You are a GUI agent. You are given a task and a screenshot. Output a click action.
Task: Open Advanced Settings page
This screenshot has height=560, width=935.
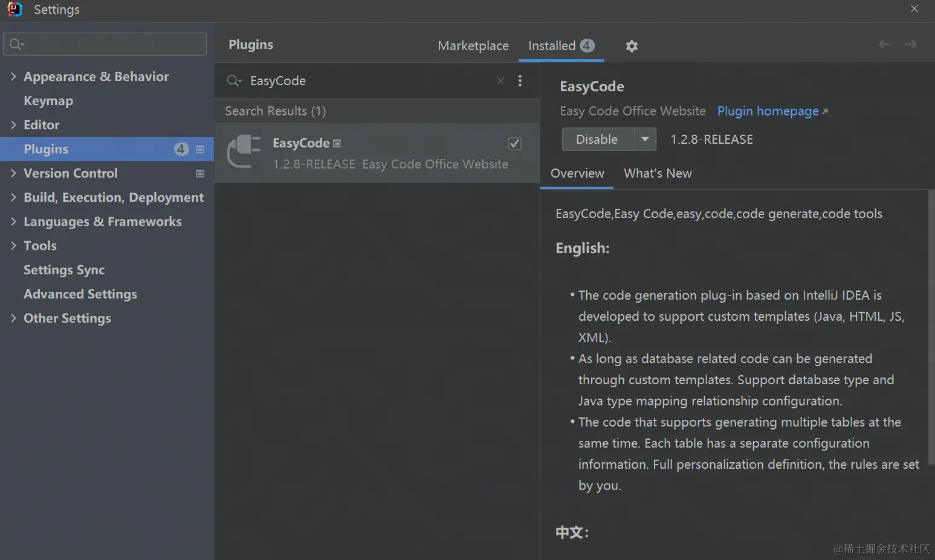pyautogui.click(x=80, y=294)
